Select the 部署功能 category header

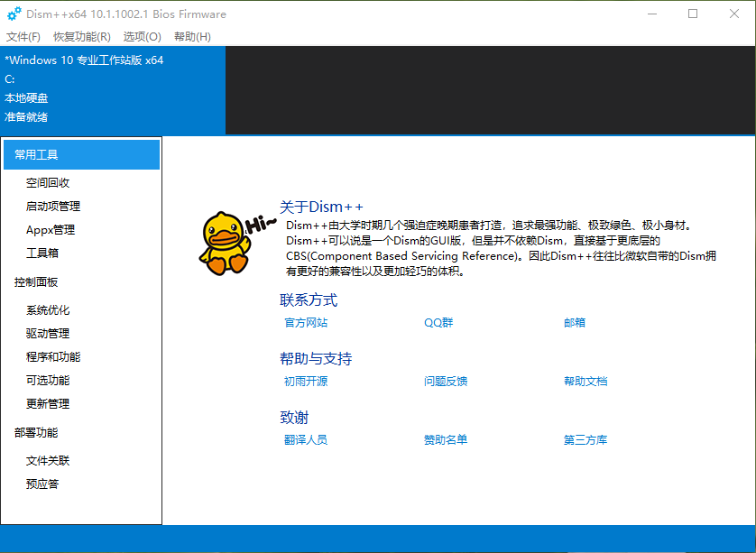(36, 432)
